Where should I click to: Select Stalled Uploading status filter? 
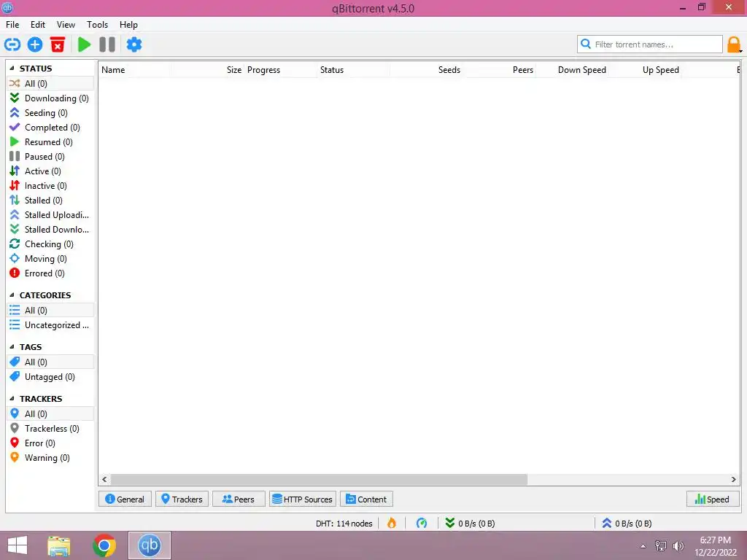point(50,215)
